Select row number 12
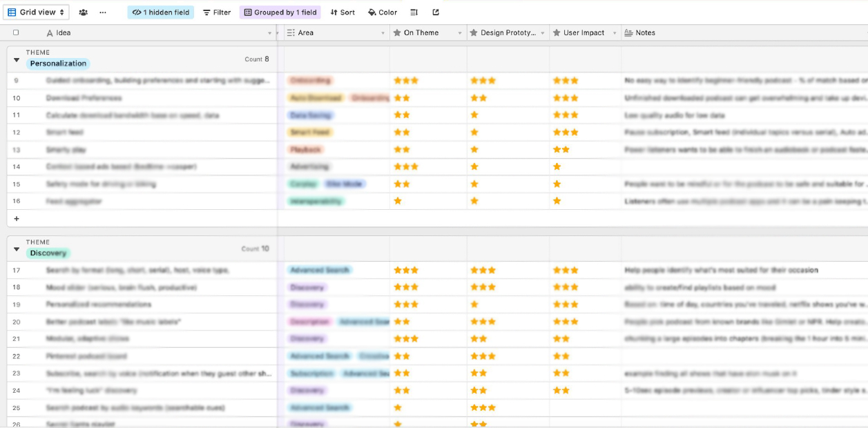This screenshot has height=428, width=868. [x=16, y=133]
